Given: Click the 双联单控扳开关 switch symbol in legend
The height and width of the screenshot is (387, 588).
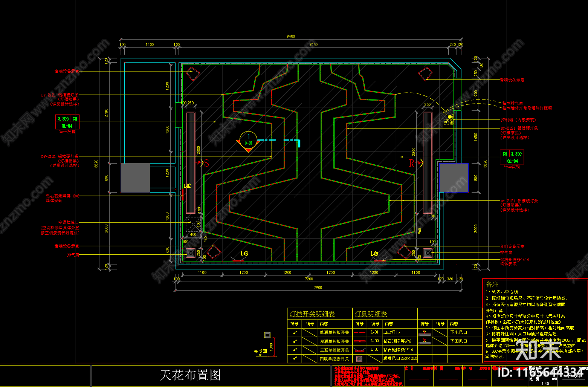Looking at the screenshot, I should [x=295, y=341].
